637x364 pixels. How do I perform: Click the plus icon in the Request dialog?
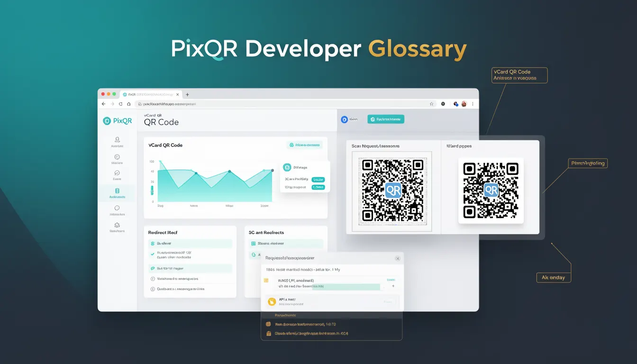393,286
